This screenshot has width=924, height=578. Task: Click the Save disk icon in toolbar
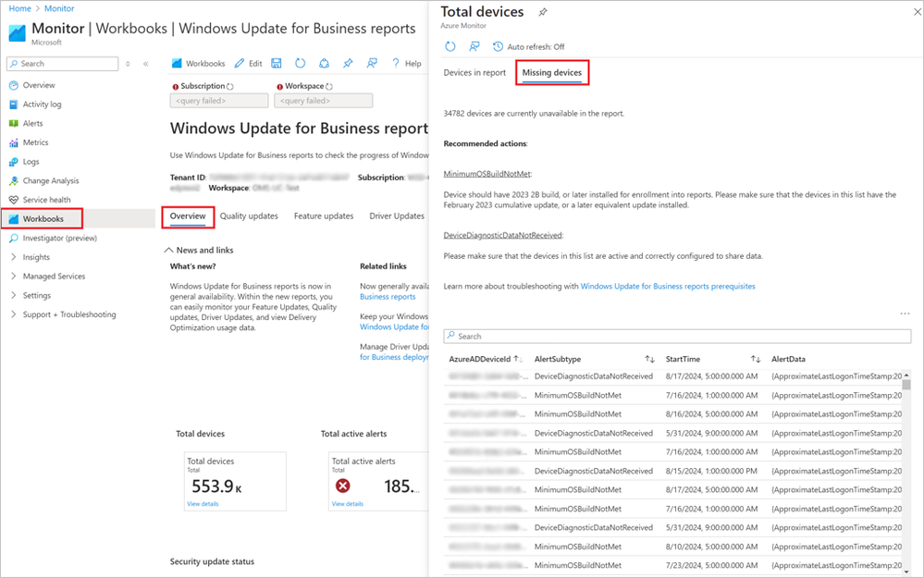point(277,63)
